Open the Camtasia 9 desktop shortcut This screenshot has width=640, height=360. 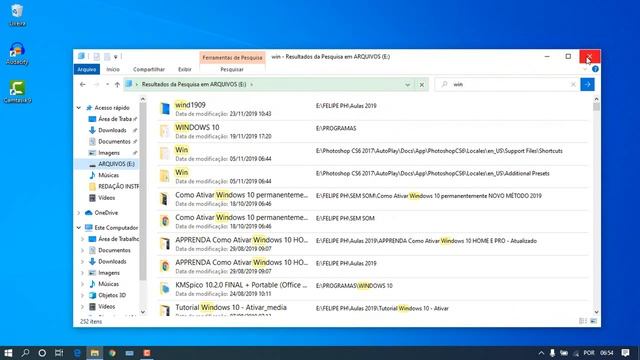click(x=17, y=91)
